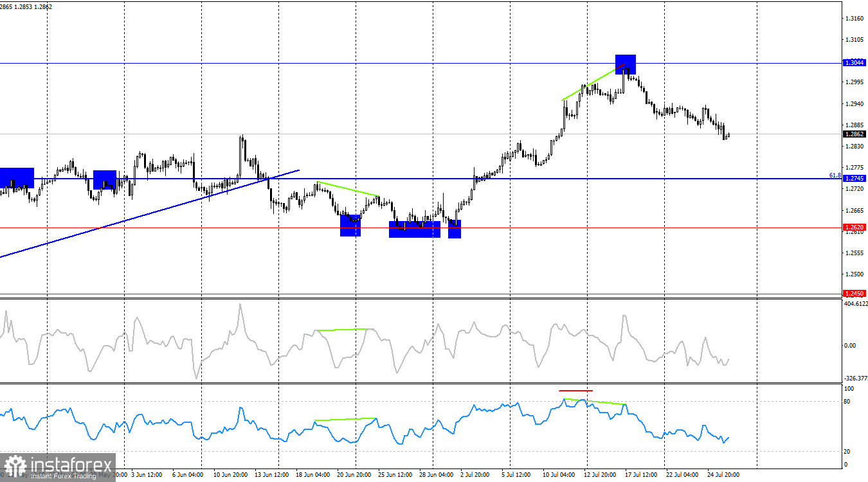Screen dimensions: 868x482
Task: Click the 1.2830 price axis value
Action: (x=854, y=147)
